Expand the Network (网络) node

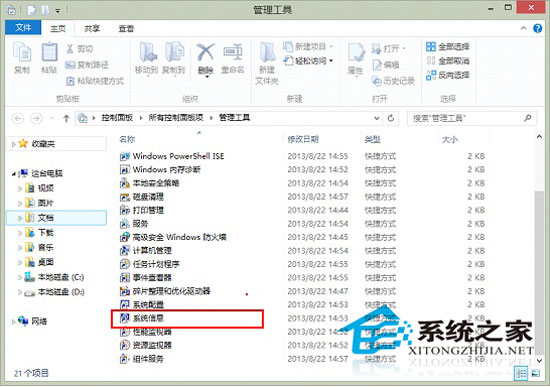[x=13, y=321]
